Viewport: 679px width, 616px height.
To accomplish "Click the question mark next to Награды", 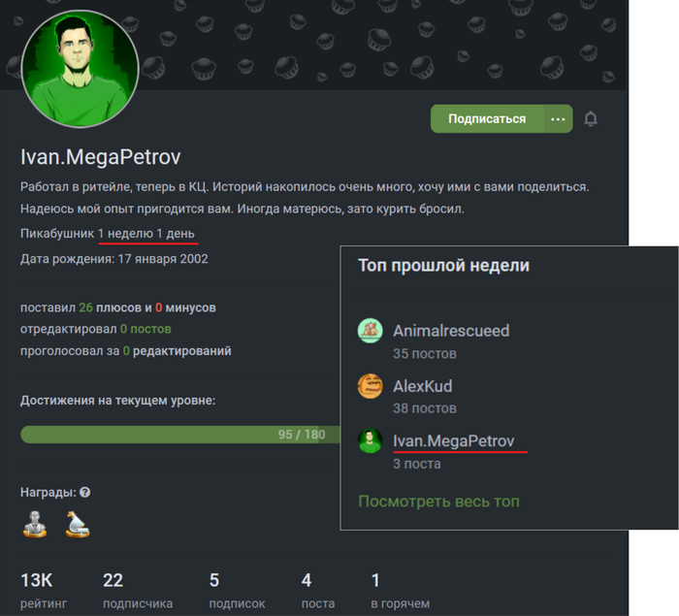I will [x=85, y=493].
